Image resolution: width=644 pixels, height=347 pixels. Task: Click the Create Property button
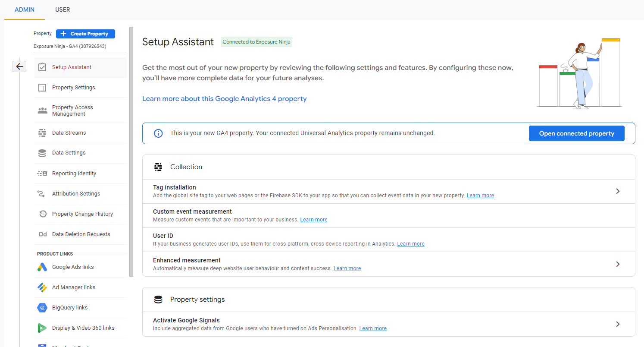tap(85, 34)
